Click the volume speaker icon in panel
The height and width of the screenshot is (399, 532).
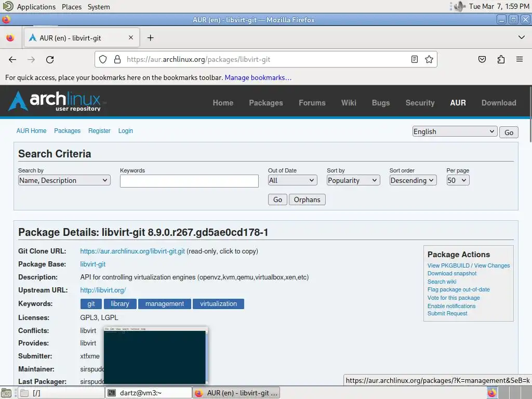(459, 6)
